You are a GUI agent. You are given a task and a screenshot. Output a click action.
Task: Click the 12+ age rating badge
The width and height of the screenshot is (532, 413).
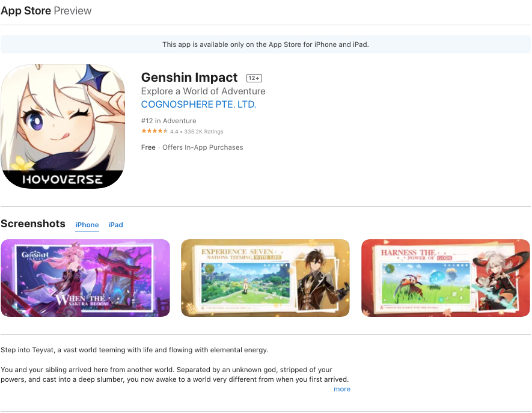click(x=254, y=78)
